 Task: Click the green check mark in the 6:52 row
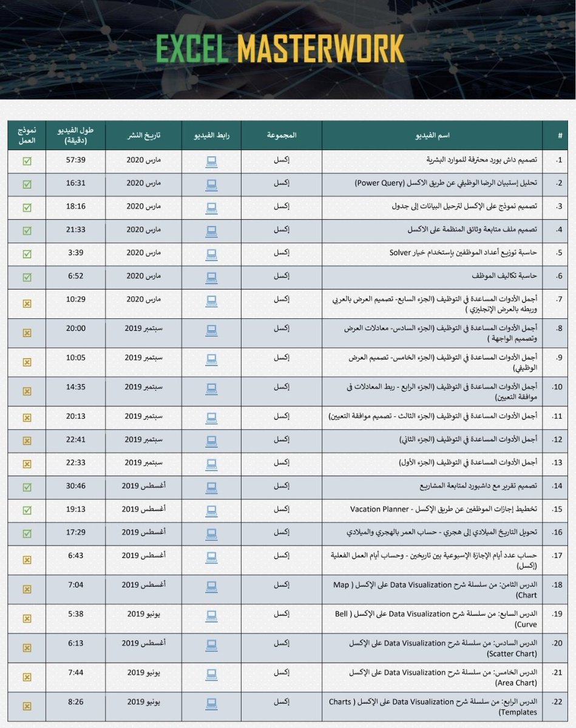(27, 277)
